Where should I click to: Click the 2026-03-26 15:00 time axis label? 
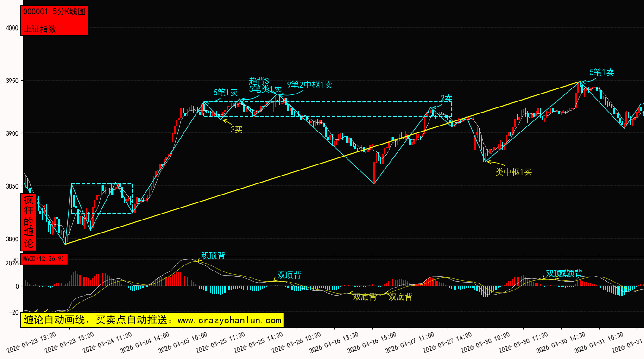point(373,342)
